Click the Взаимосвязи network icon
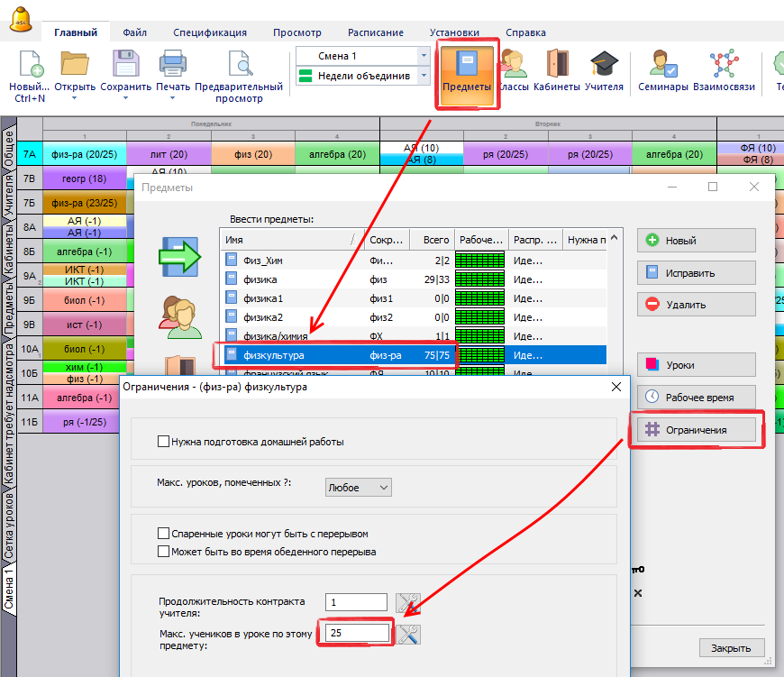The width and height of the screenshot is (784, 677). pos(724,65)
